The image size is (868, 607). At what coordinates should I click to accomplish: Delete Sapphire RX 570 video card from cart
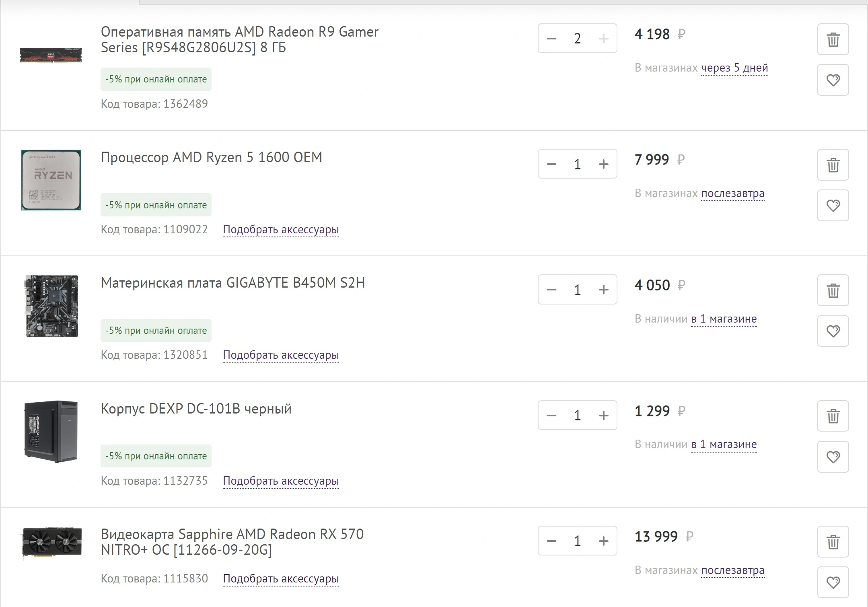pyautogui.click(x=833, y=542)
